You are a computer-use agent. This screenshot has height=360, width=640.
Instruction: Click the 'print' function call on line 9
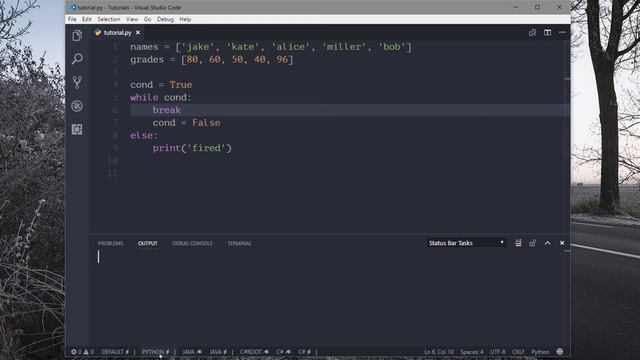pos(167,148)
